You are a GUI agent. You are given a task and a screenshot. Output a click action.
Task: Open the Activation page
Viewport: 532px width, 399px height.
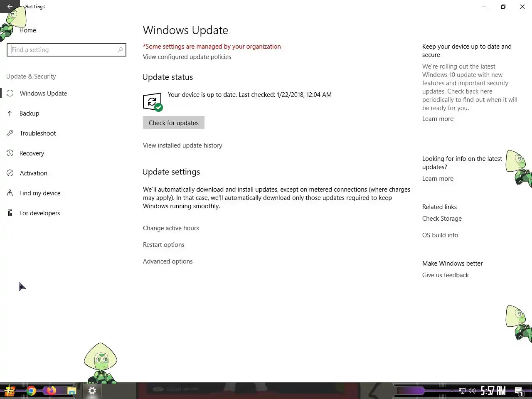(x=33, y=173)
